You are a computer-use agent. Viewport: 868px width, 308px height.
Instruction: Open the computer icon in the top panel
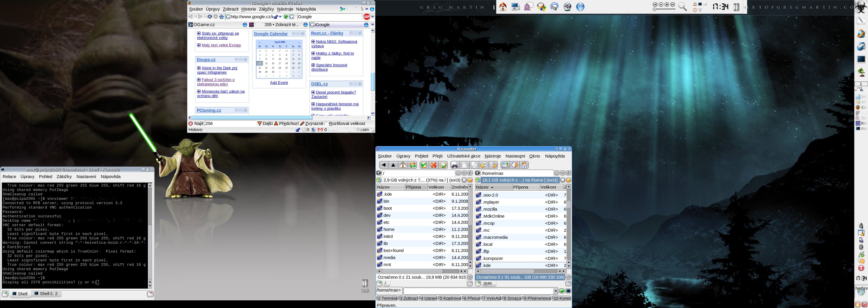coord(516,6)
